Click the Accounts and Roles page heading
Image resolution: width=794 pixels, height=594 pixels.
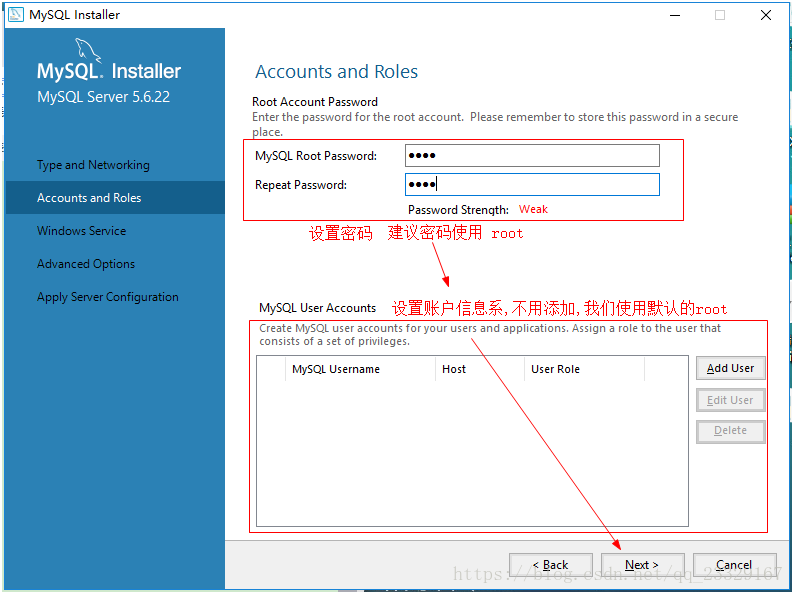pos(336,71)
